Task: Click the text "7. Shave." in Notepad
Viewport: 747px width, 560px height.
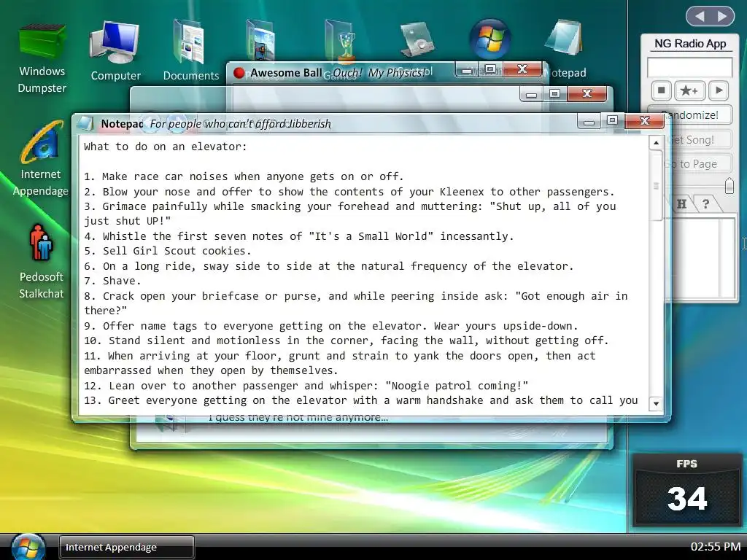Action: coord(112,281)
